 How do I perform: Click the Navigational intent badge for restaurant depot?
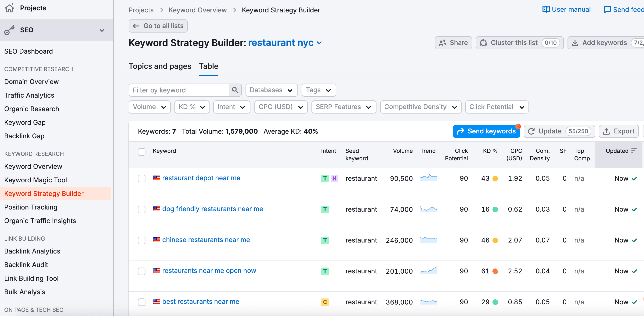(x=334, y=178)
